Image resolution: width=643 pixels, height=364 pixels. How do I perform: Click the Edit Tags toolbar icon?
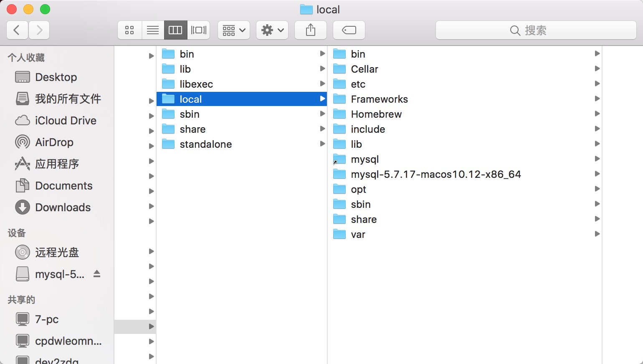[349, 30]
